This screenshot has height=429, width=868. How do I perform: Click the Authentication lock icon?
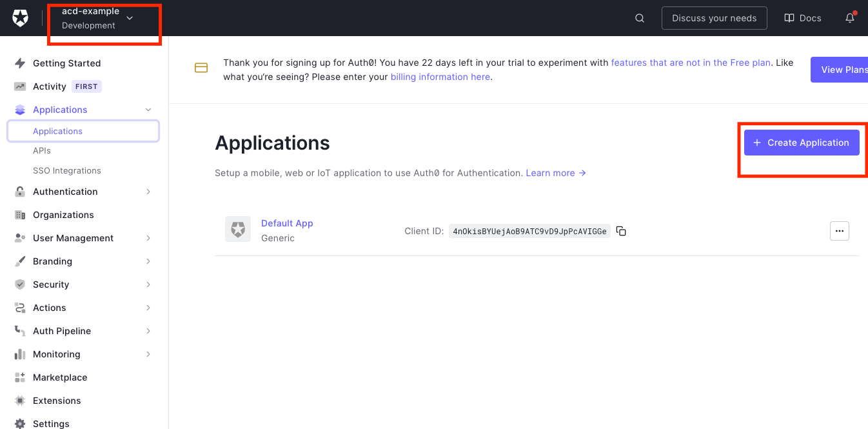(20, 192)
